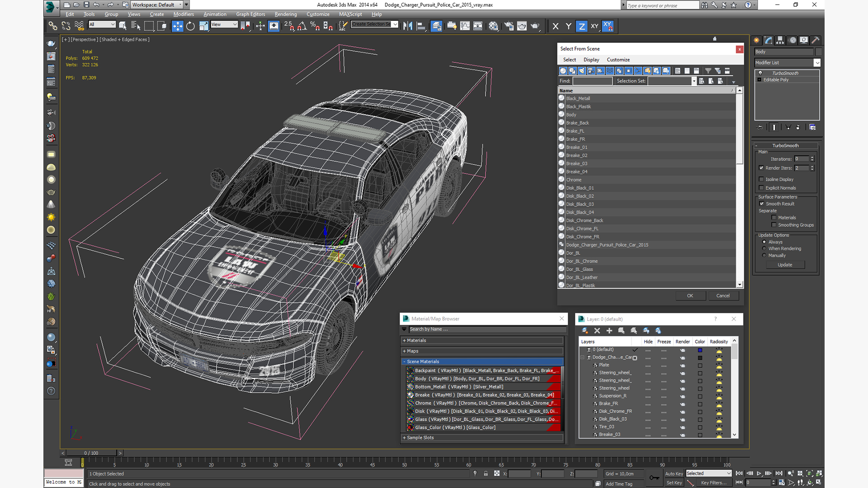Expand the Sample Slots group
The height and width of the screenshot is (488, 868).
coord(482,438)
